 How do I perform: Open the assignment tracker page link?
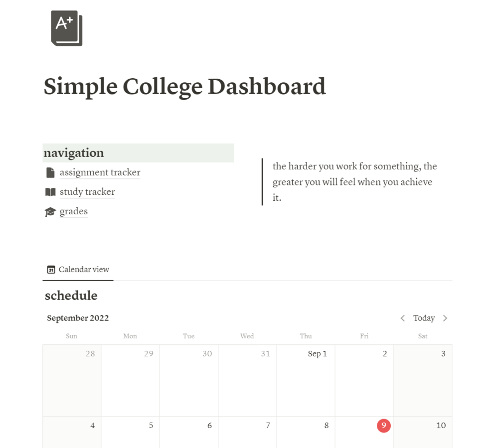tap(100, 172)
